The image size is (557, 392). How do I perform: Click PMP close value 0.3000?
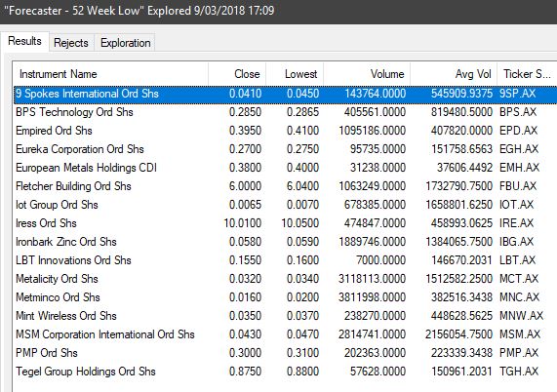click(246, 353)
